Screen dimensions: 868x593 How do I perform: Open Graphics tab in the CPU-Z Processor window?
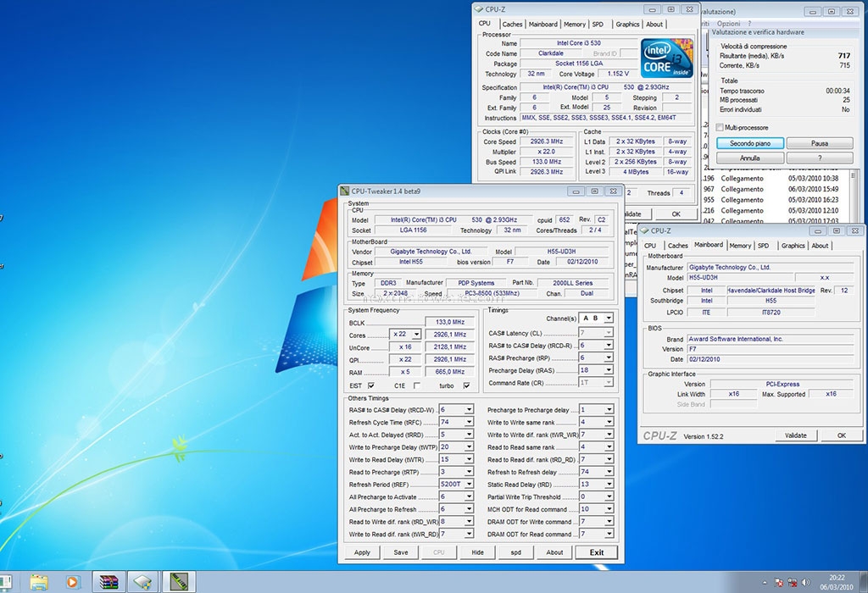click(x=627, y=25)
